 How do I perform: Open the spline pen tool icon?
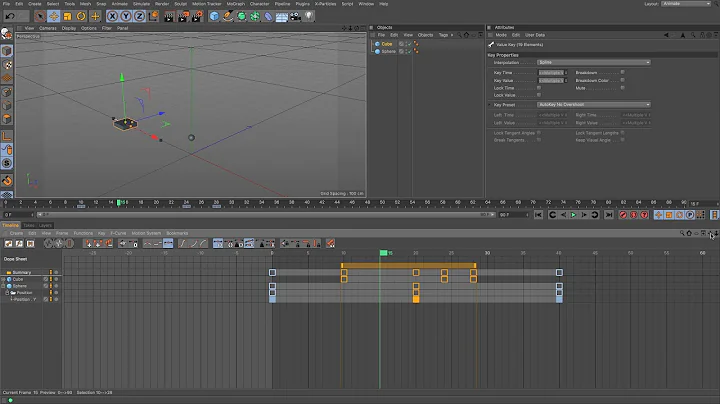(x=228, y=17)
